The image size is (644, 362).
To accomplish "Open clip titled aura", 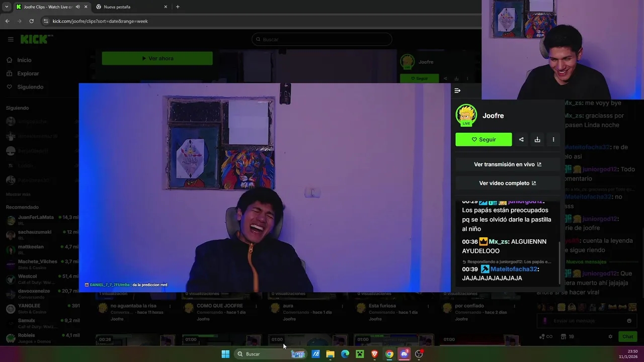I will (x=288, y=306).
